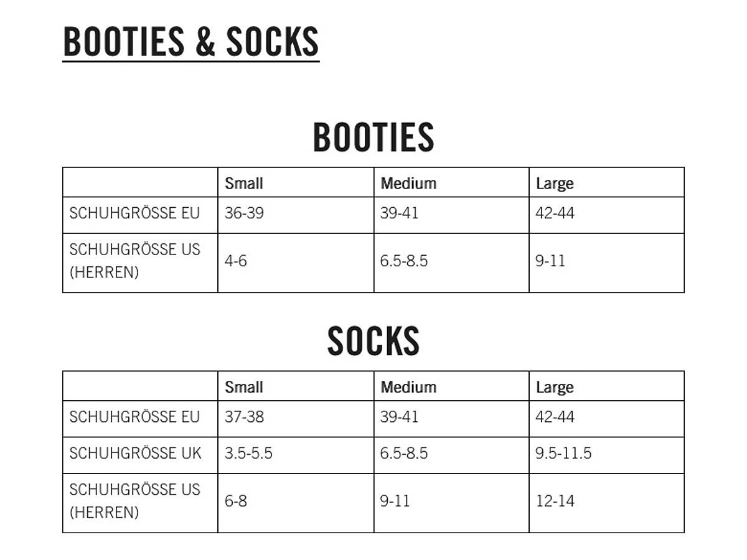Click the UK size 9.5-11.5 cell
The width and height of the screenshot is (747, 560).
pos(563,454)
